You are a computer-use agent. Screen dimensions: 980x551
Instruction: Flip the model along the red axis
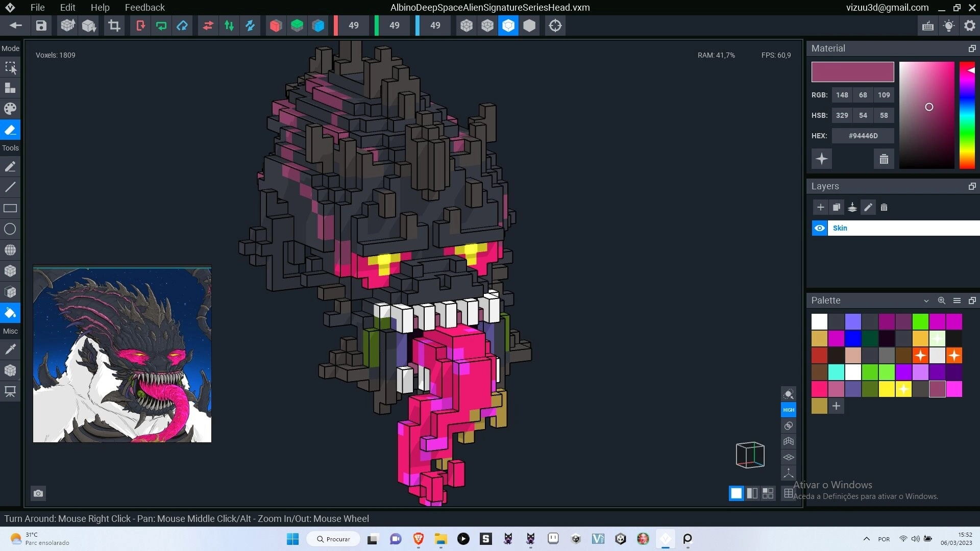208,26
